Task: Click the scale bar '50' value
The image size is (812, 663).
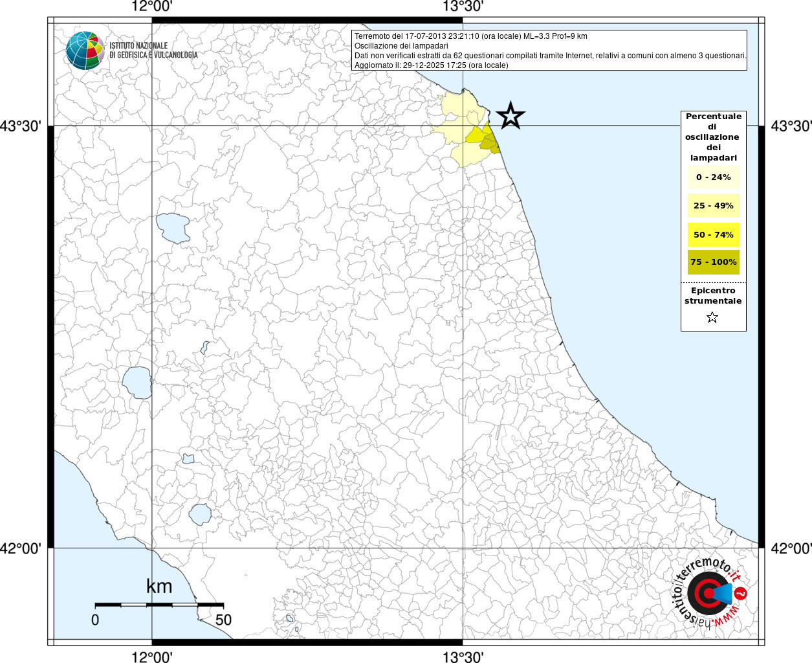Action: click(x=223, y=620)
